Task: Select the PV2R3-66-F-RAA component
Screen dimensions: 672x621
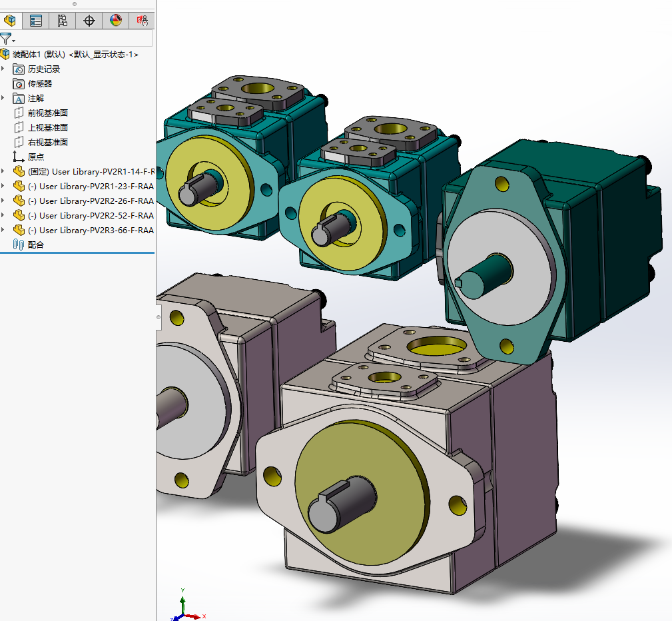Action: click(x=91, y=230)
